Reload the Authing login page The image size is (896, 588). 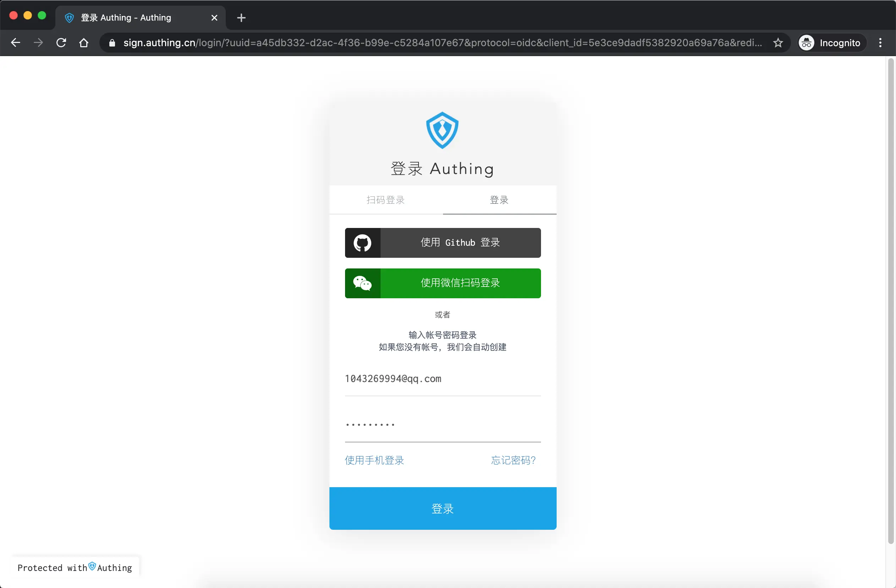[x=61, y=43]
